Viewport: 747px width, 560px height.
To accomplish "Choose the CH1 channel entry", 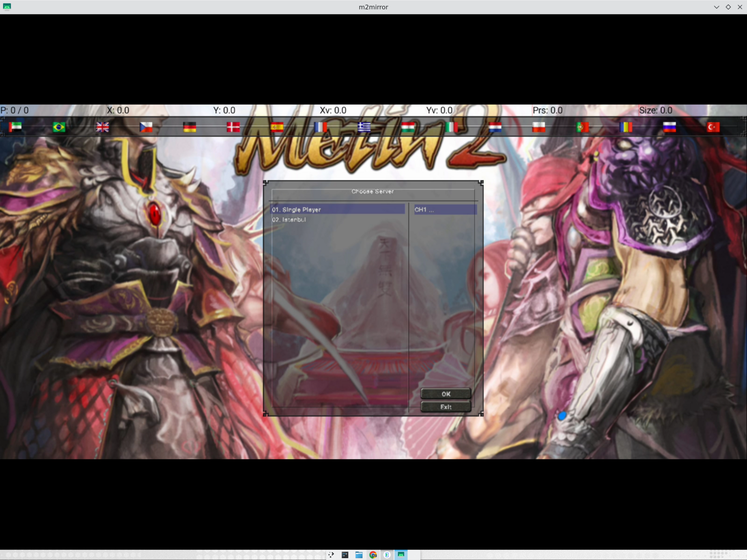I will coord(445,210).
